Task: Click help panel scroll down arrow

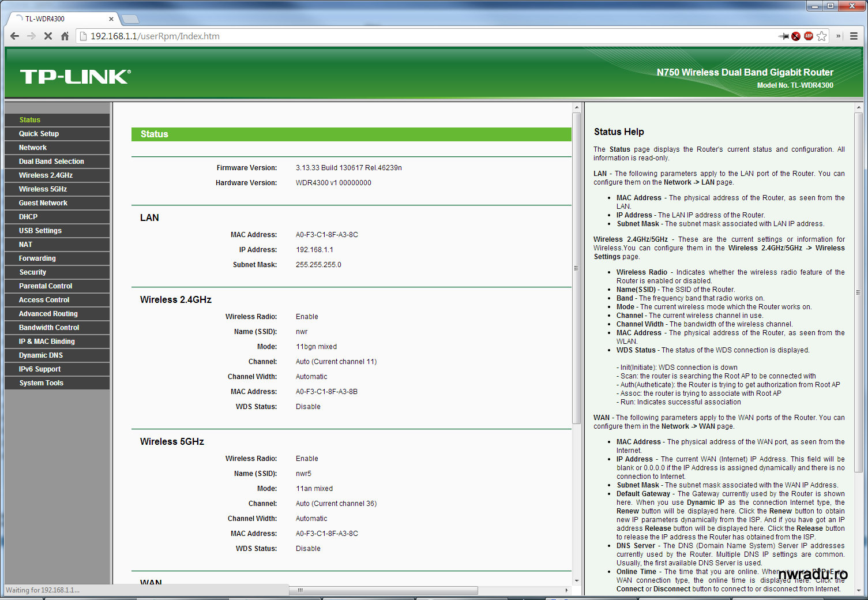Action: point(858,591)
